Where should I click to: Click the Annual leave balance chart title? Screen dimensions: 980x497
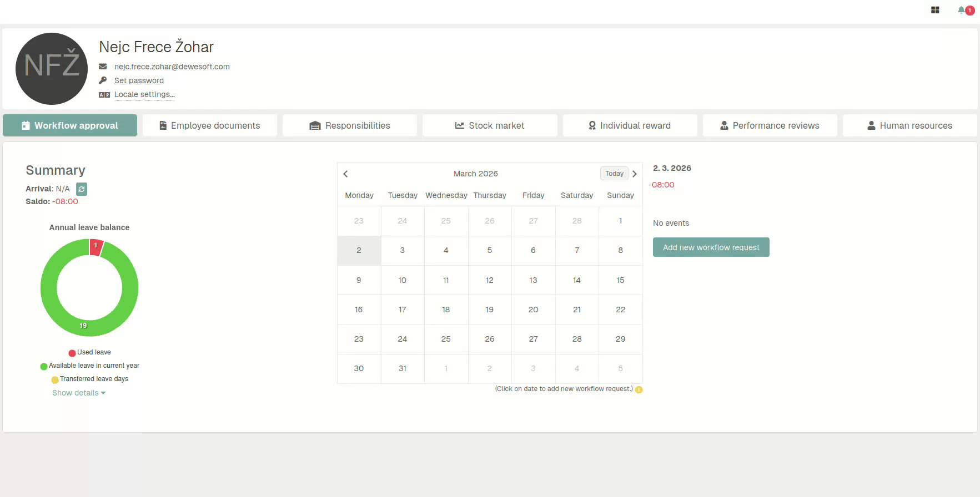click(x=89, y=227)
